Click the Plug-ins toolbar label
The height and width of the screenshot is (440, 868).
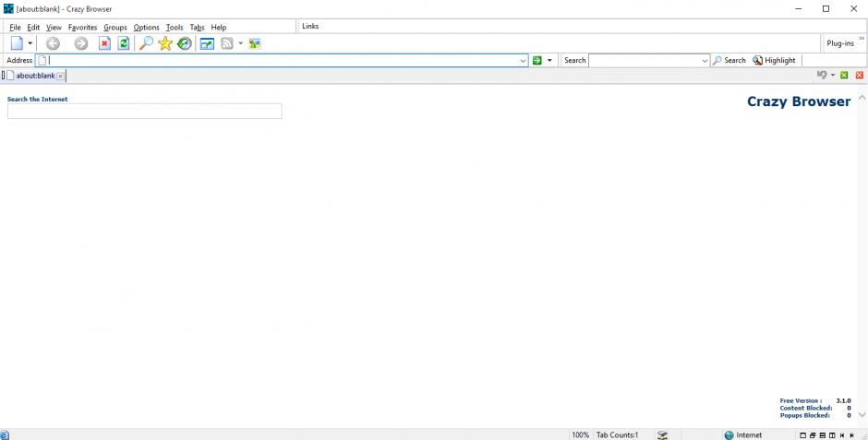click(x=839, y=43)
